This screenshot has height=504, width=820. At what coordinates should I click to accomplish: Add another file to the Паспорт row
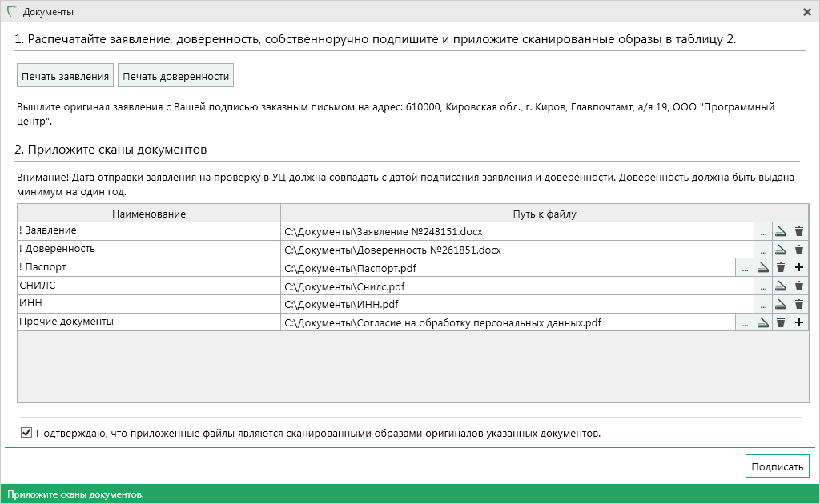tap(799, 268)
